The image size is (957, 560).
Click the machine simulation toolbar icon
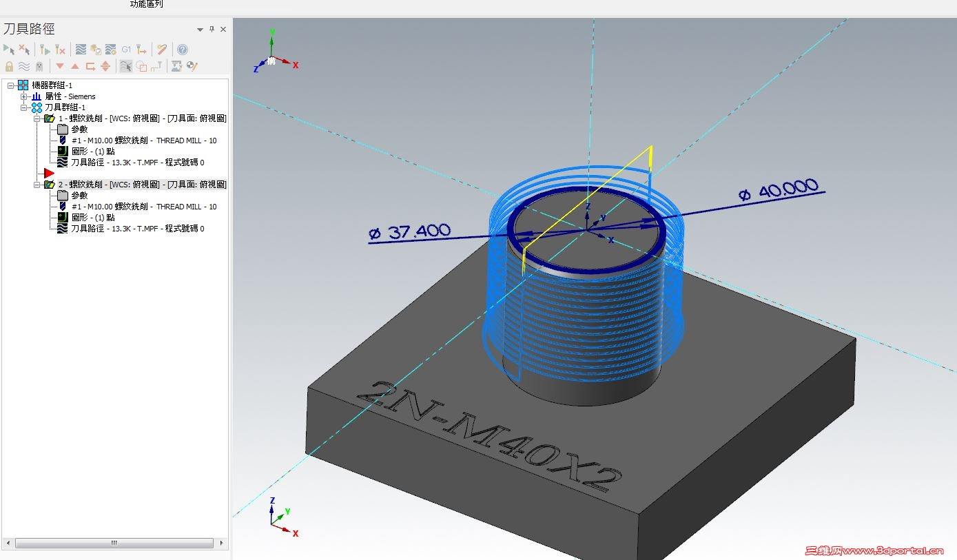pyautogui.click(x=176, y=66)
